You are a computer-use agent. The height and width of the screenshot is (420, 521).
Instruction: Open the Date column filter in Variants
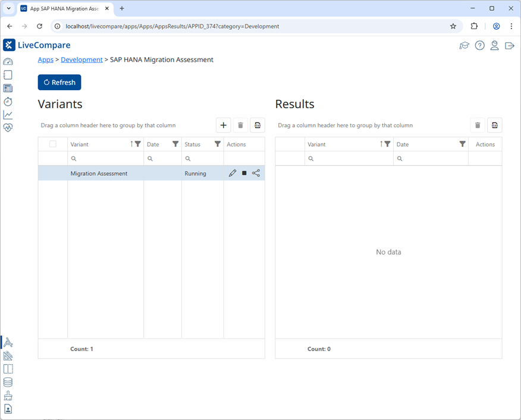(x=175, y=144)
